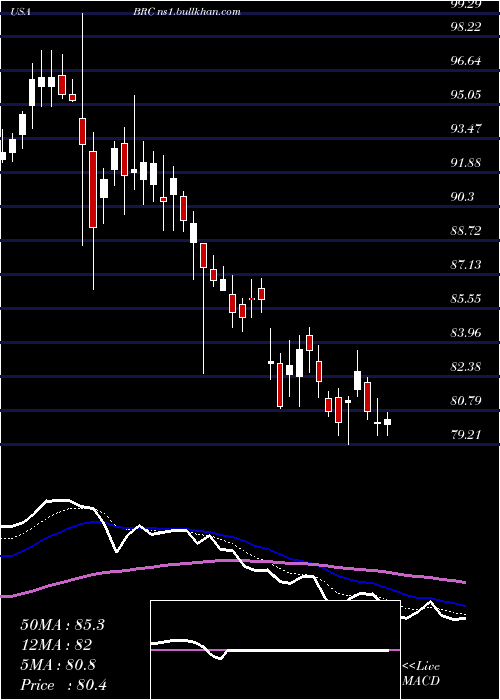500x700 pixels.
Task: Click the 88.72 price axis label
Action: tap(467, 230)
